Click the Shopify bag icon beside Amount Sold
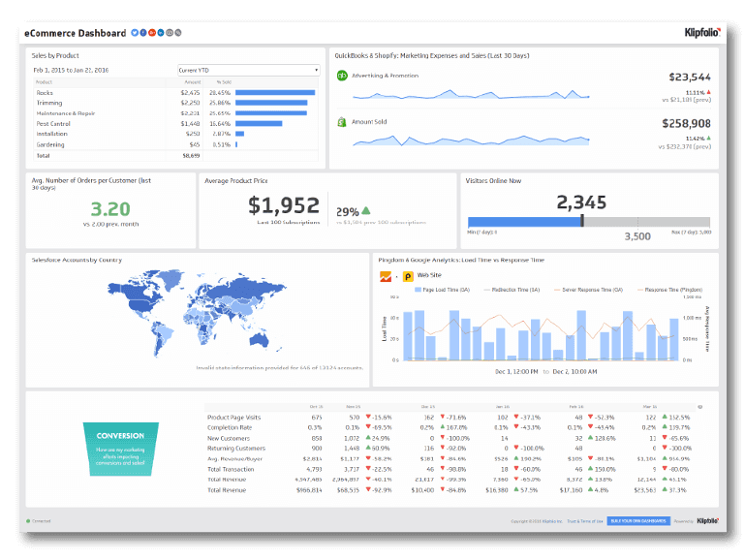Image resolution: width=745 pixels, height=560 pixels. 342,122
